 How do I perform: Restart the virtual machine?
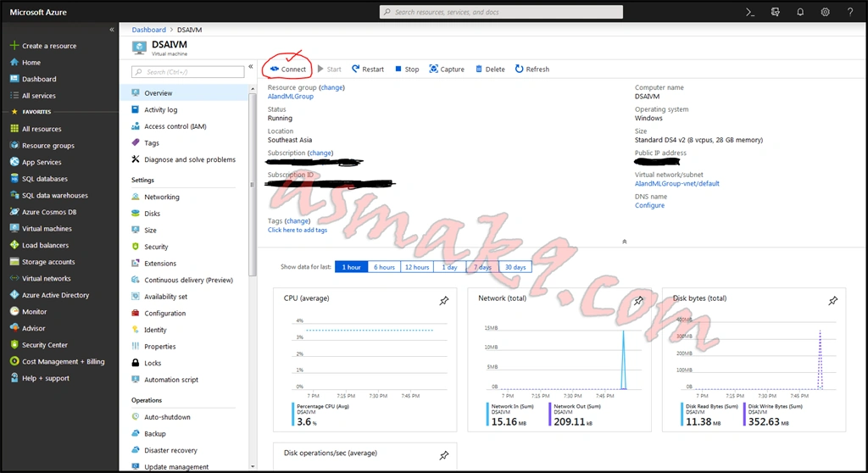pos(368,70)
